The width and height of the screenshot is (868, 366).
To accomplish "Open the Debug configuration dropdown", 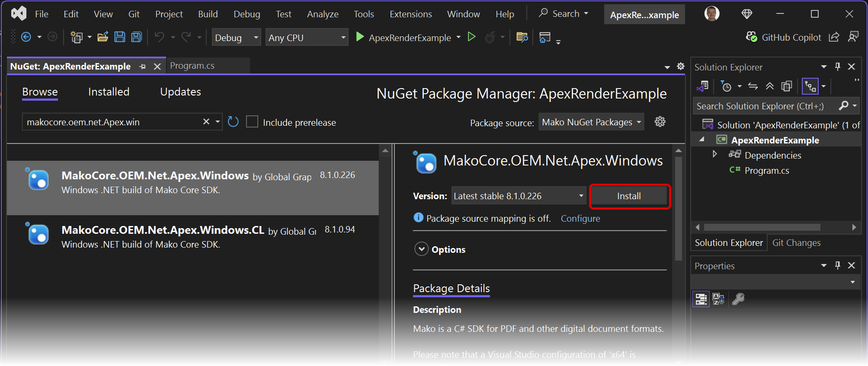I will pyautogui.click(x=236, y=38).
